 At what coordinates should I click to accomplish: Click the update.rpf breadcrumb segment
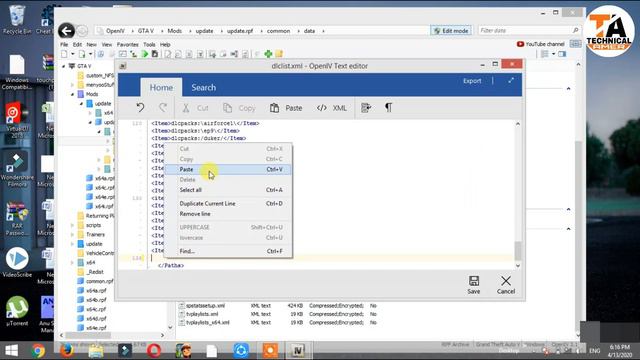point(240,31)
